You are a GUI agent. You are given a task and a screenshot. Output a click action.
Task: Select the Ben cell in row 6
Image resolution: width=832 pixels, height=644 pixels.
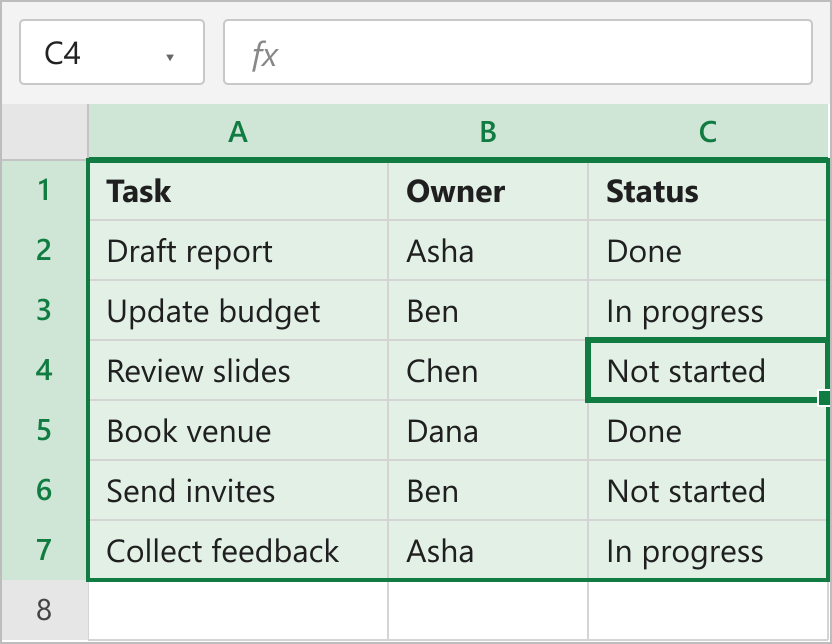click(488, 490)
